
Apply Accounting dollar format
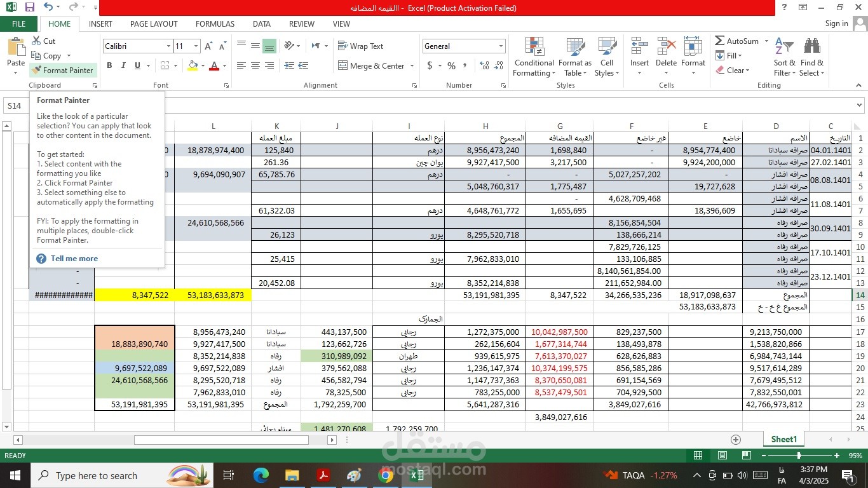(430, 65)
